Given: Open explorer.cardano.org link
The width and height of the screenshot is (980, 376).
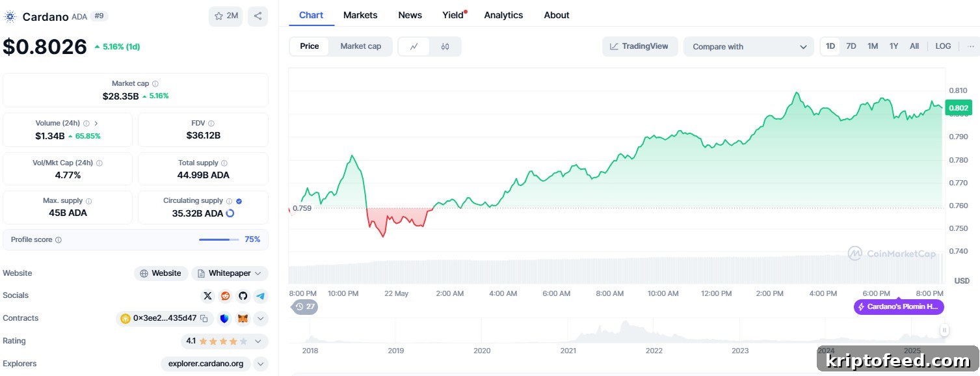Looking at the screenshot, I should (x=206, y=364).
